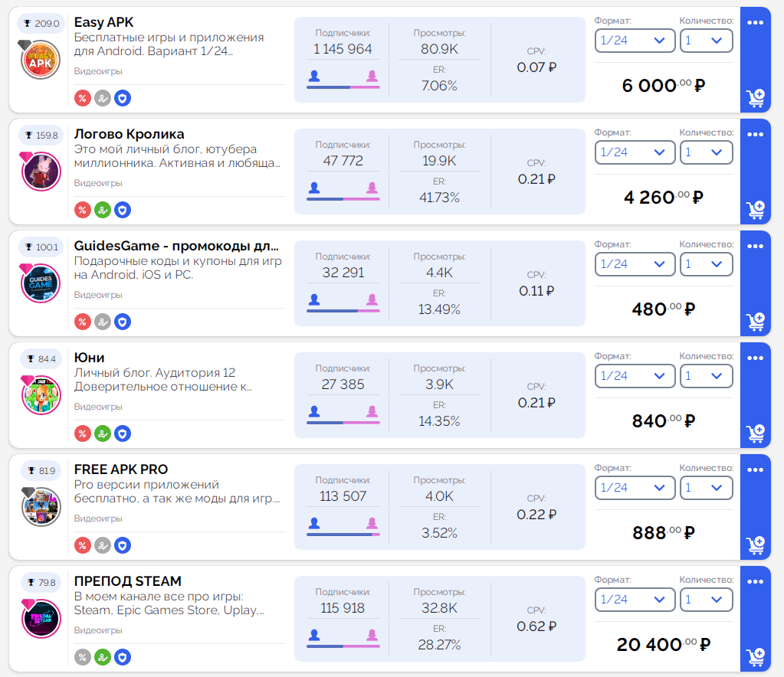Add Easy APK to cart
Image resolution: width=784 pixels, height=677 pixels.
pos(756,98)
